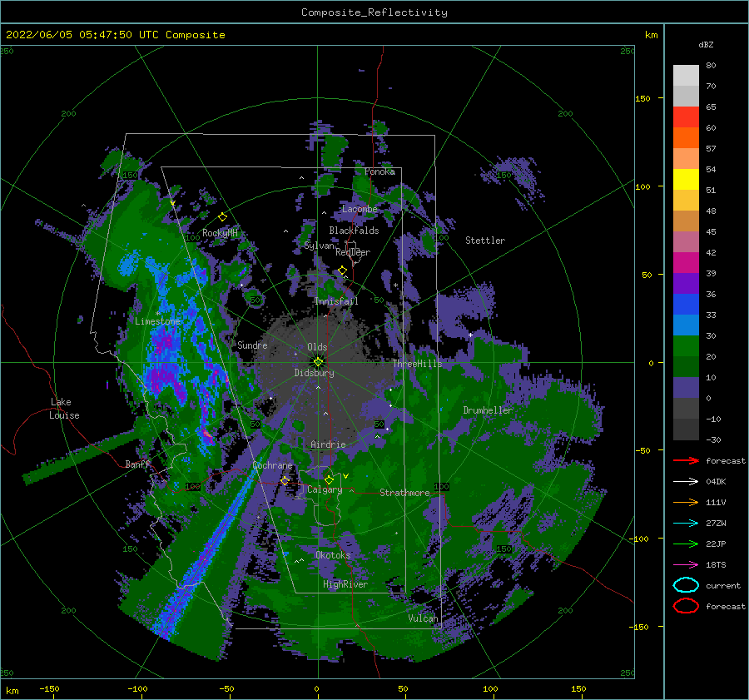
Task: Click the white 04DK arrow icon
Action: click(686, 482)
